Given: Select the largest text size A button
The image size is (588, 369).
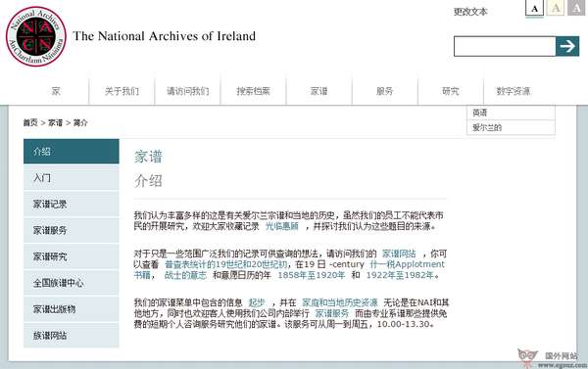Looking at the screenshot, I should click(576, 8).
